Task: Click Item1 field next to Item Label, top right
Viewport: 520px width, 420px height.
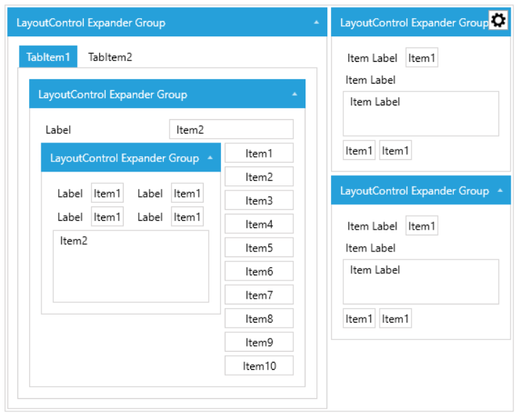Action: [x=422, y=58]
